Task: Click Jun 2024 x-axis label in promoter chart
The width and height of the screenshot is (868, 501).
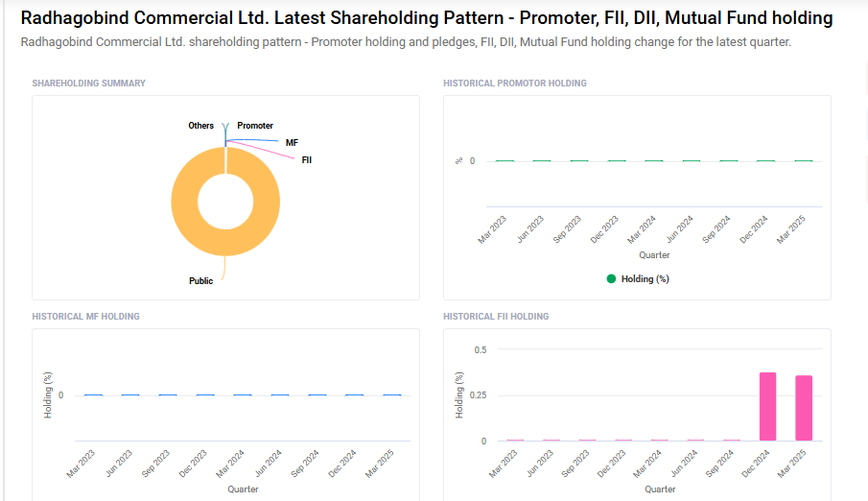Action: coord(680,229)
